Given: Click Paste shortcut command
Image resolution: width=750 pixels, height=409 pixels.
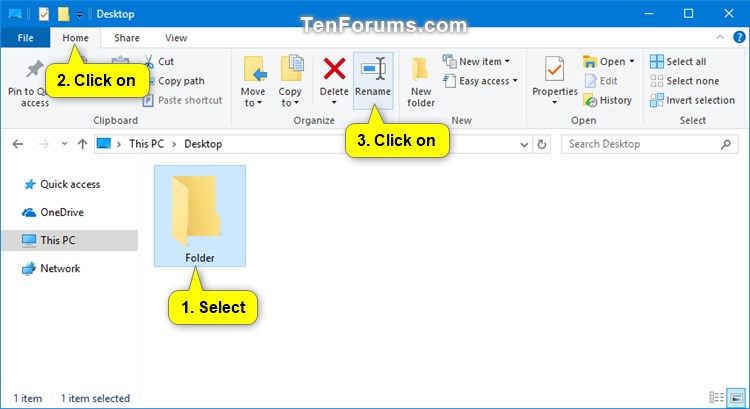Looking at the screenshot, I should (x=183, y=100).
